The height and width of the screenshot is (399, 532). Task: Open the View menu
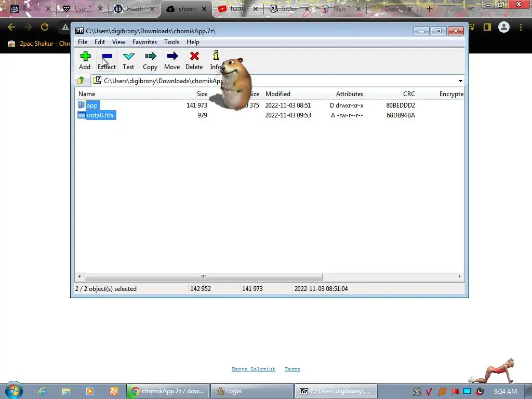tap(118, 42)
